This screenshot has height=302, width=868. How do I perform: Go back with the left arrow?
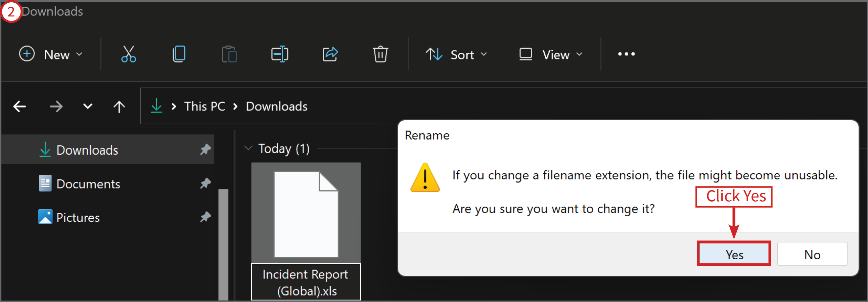click(19, 106)
